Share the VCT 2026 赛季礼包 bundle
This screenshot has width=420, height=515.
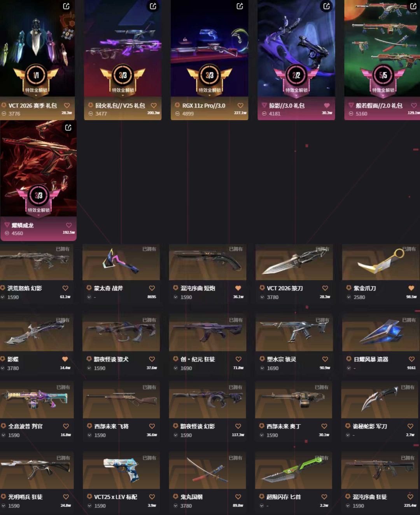click(66, 6)
